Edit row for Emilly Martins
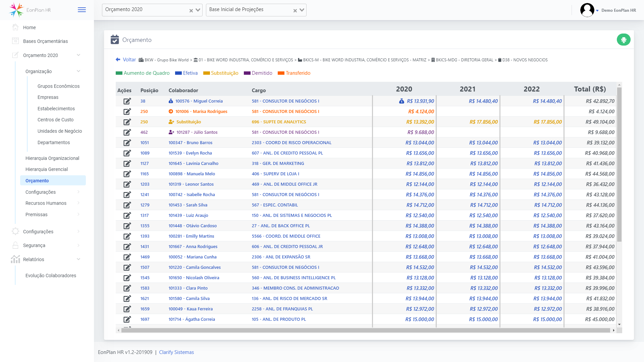Image resolution: width=644 pixels, height=362 pixels. [x=127, y=236]
